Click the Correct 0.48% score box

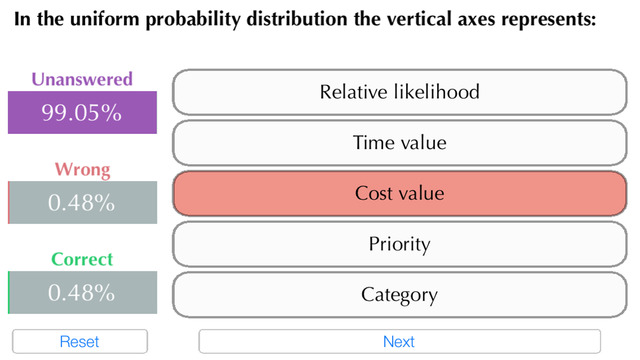coord(82,293)
